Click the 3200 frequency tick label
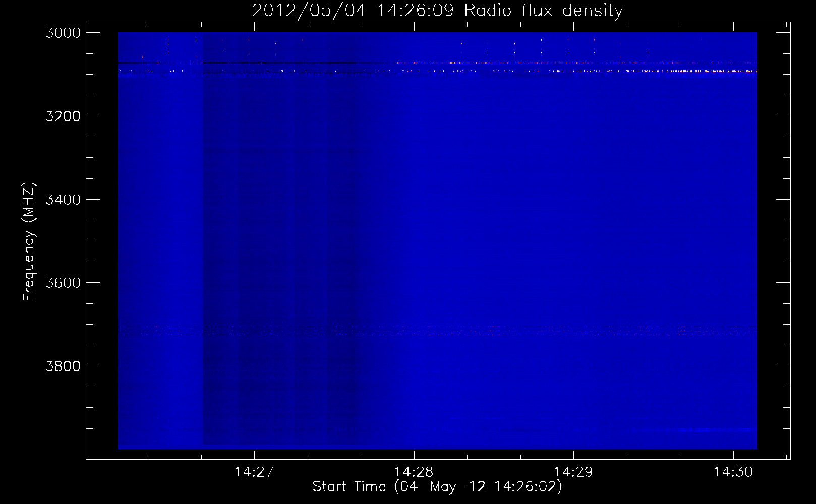 tap(63, 116)
